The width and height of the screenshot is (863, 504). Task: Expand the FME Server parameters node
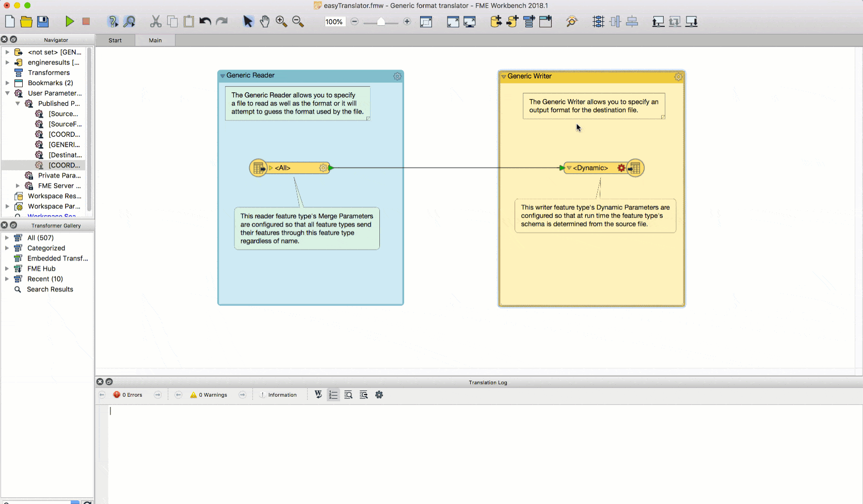[18, 186]
